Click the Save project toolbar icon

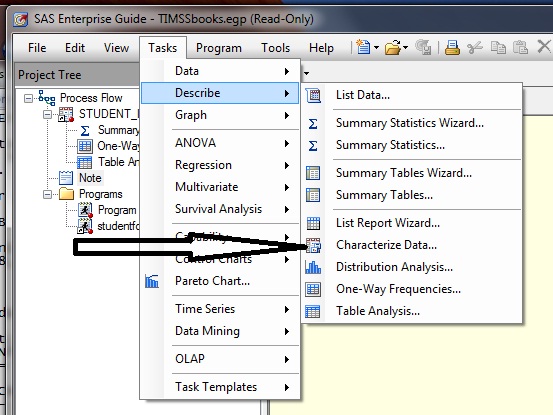click(x=423, y=47)
